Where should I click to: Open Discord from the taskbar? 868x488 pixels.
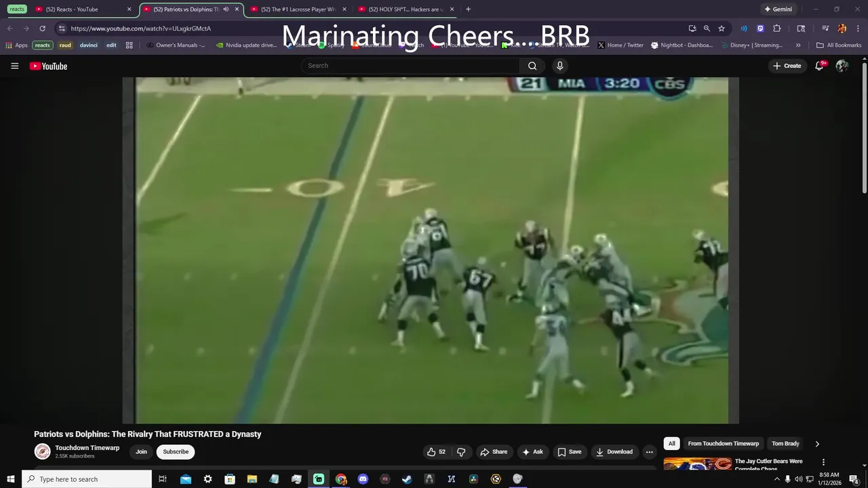click(363, 479)
